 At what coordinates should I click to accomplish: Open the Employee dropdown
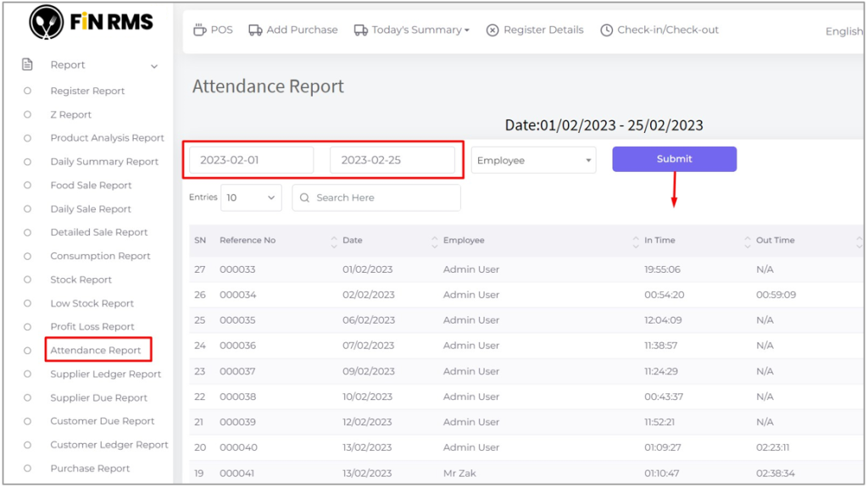pyautogui.click(x=533, y=160)
